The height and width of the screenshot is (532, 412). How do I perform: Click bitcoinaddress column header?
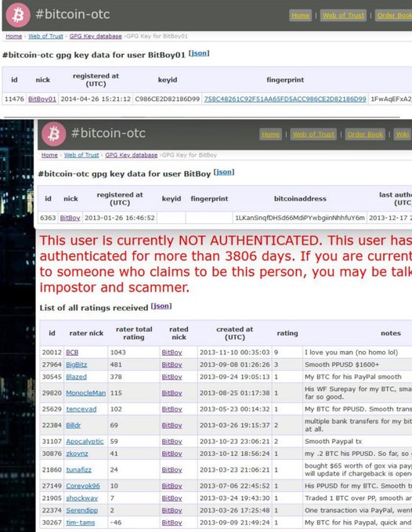tap(300, 199)
